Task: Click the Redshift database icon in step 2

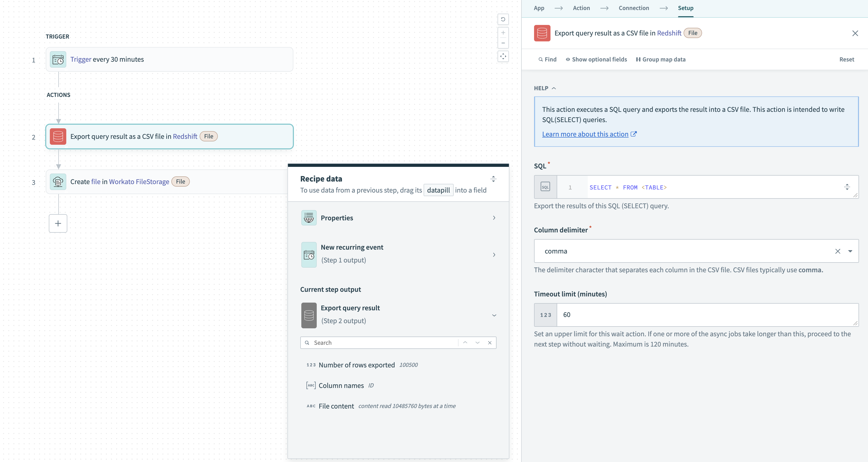Action: (x=57, y=136)
